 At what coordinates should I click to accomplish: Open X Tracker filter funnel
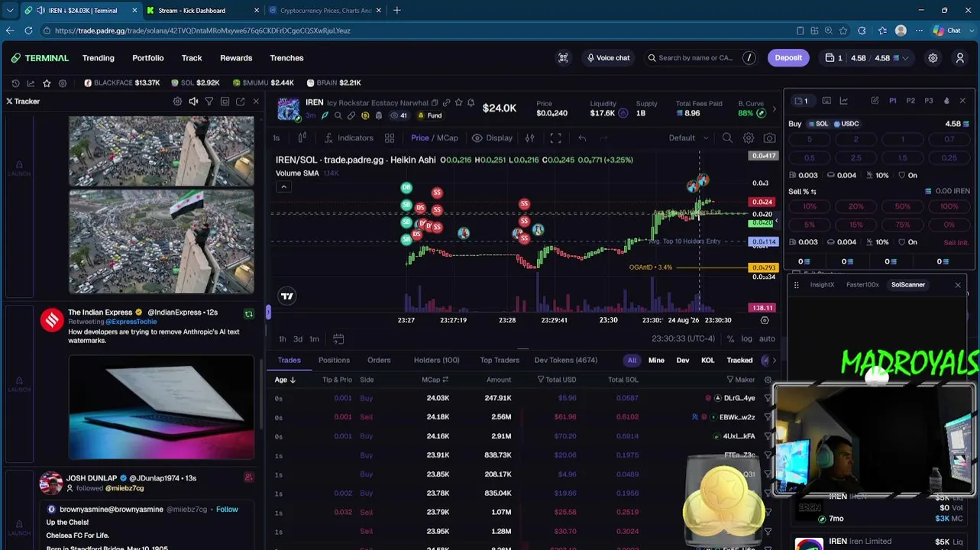[x=209, y=101]
